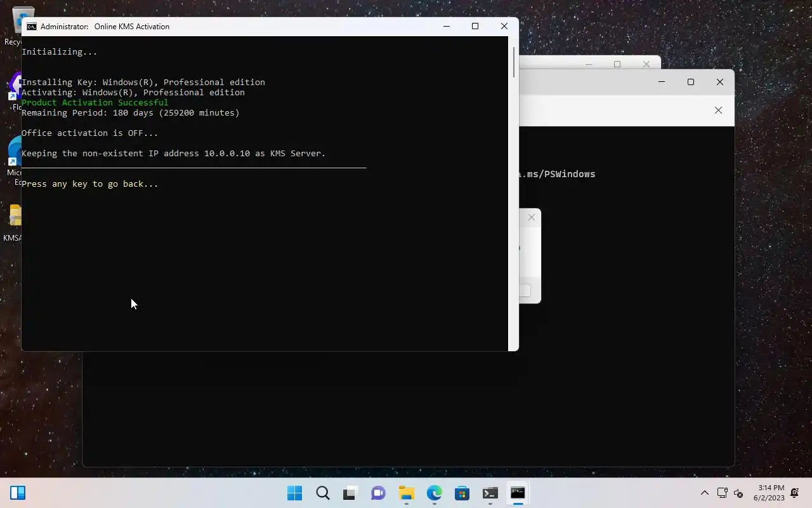This screenshot has height=508, width=812.
Task: Switch to Windows Terminal taskbar icon
Action: 490,493
